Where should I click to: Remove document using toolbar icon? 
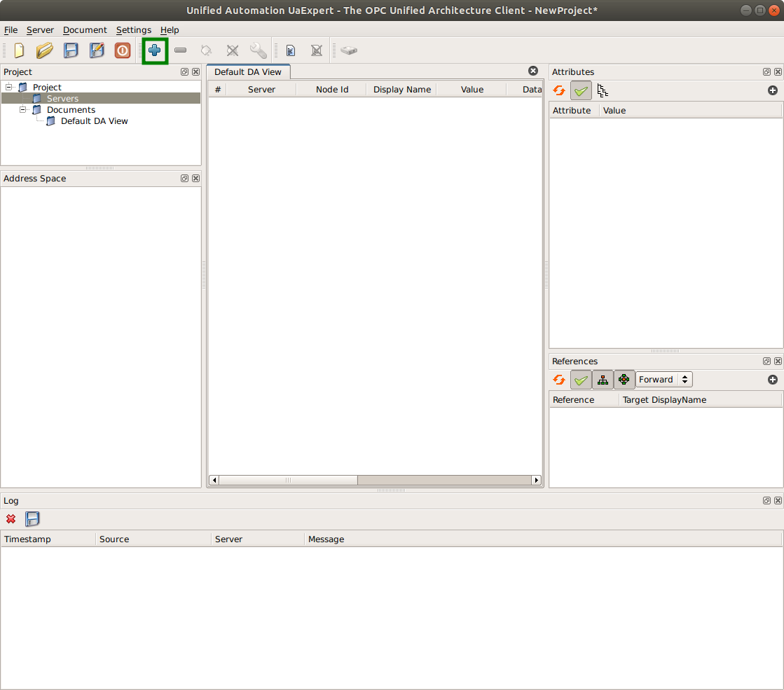click(x=317, y=50)
